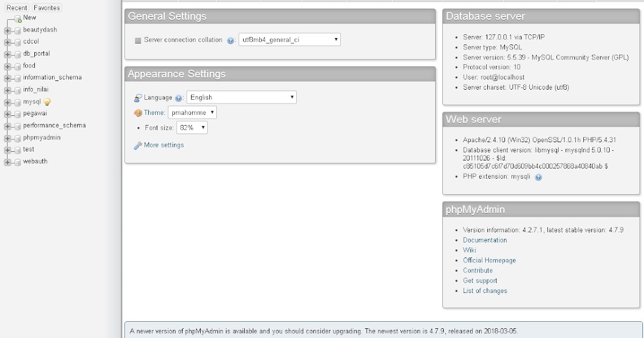Click the New database icon in sidebar

(x=18, y=18)
